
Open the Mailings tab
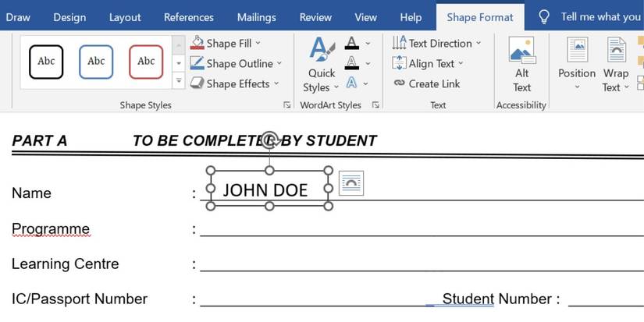256,17
